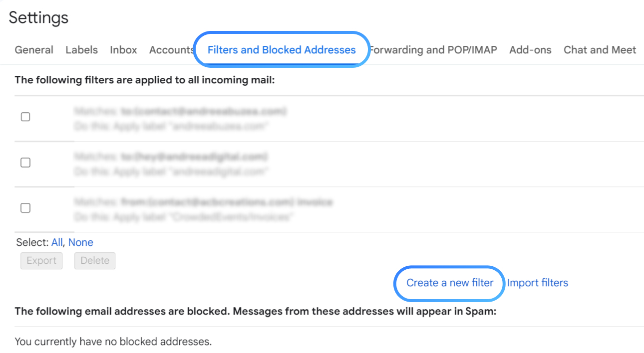
Task: Click the Settings page heading
Action: [x=38, y=17]
